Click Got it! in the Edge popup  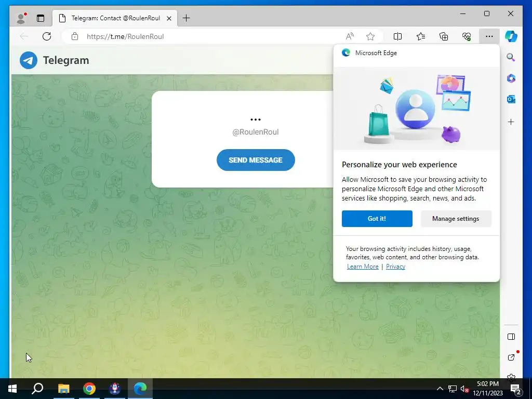pyautogui.click(x=377, y=219)
